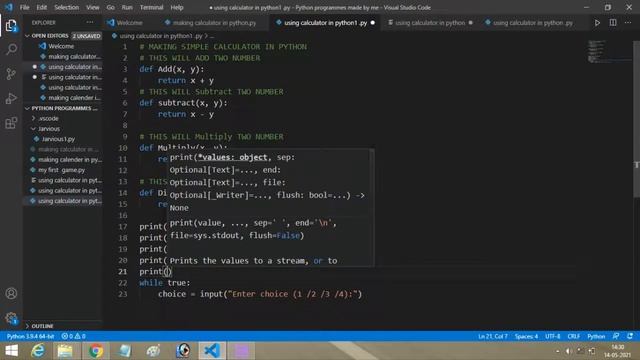Open Run and Debug view

coord(11,98)
